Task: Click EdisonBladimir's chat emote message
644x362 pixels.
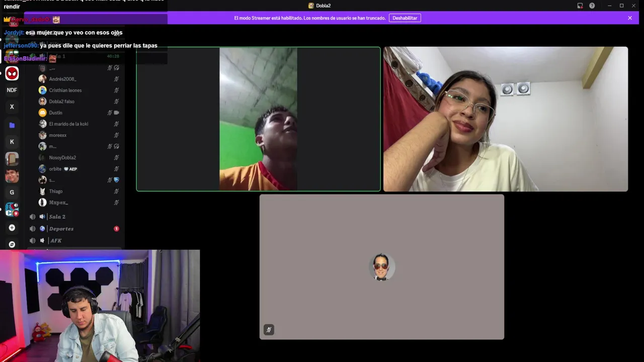Action: point(30,58)
